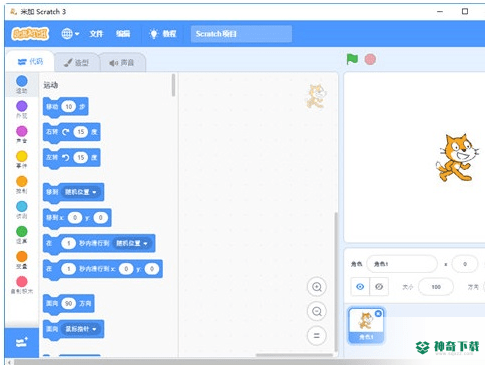Select the blue Motion category circle
Screen dimensions: 489x365
point(22,81)
